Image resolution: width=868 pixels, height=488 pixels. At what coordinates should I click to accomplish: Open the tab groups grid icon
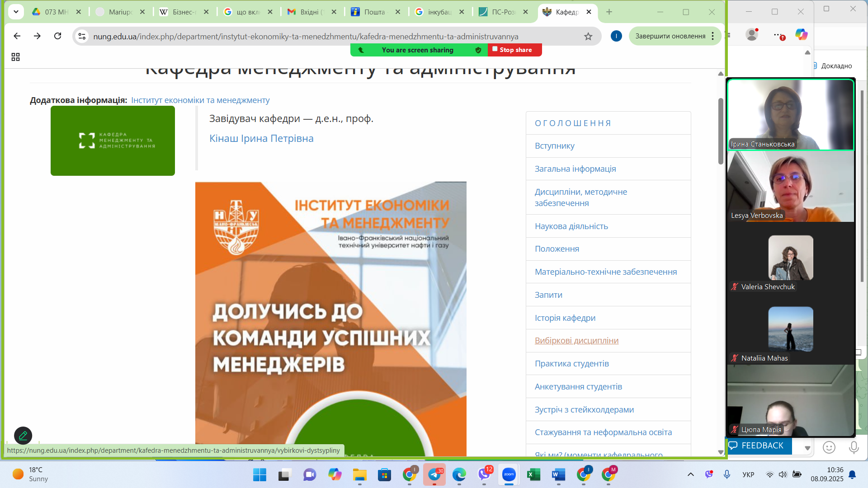pos(15,57)
